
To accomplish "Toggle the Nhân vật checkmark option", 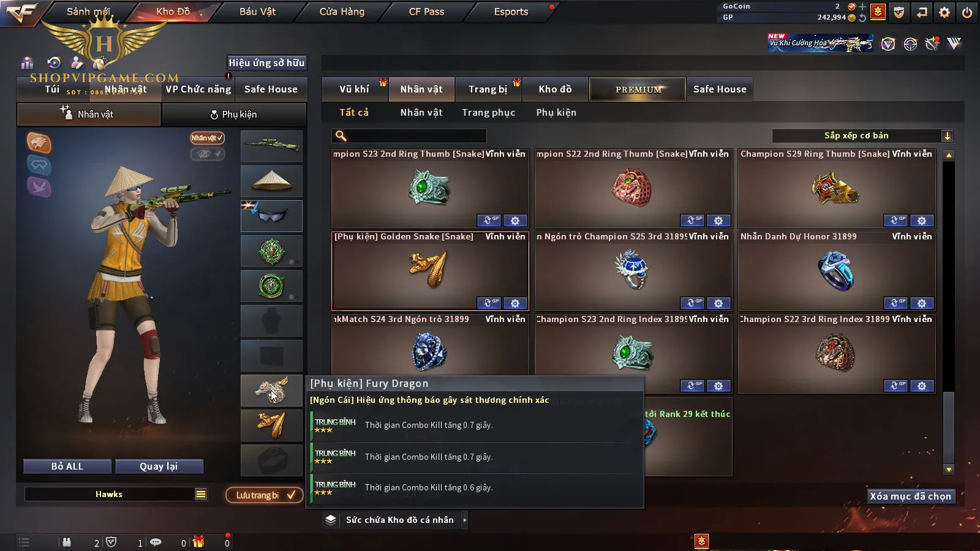I will [207, 138].
